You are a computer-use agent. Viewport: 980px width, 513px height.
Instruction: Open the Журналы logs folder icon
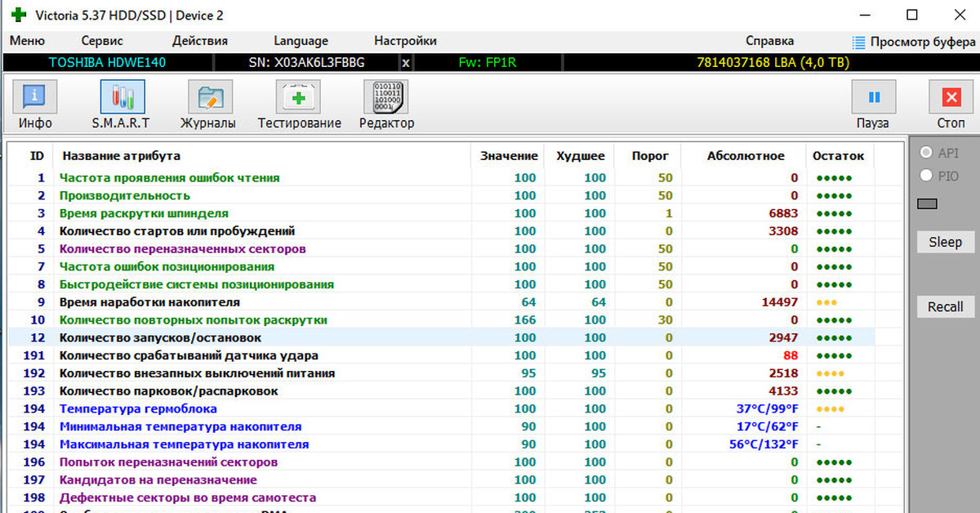click(209, 98)
